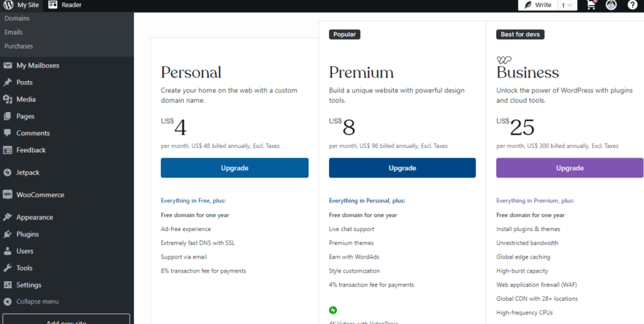Select Purchases in the sidebar submenu
The height and width of the screenshot is (324, 644).
[x=19, y=46]
